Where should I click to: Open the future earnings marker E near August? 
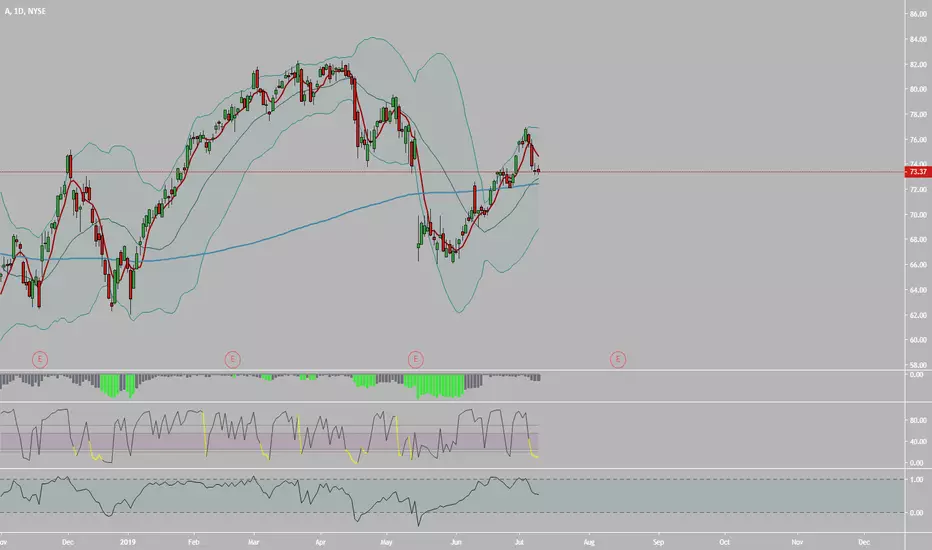618,359
